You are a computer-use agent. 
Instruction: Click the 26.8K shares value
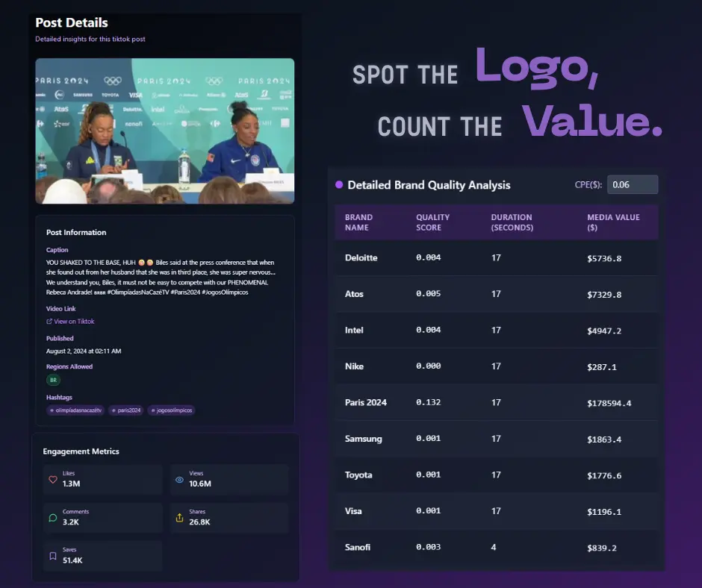(199, 522)
